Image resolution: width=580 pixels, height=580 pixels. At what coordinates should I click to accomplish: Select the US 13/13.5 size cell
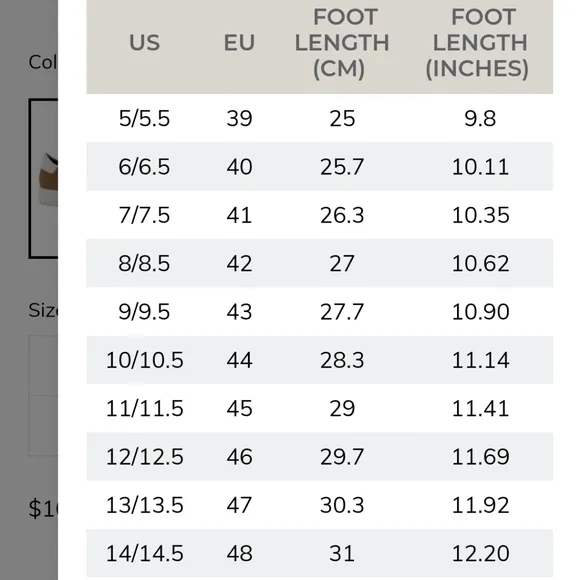144,505
